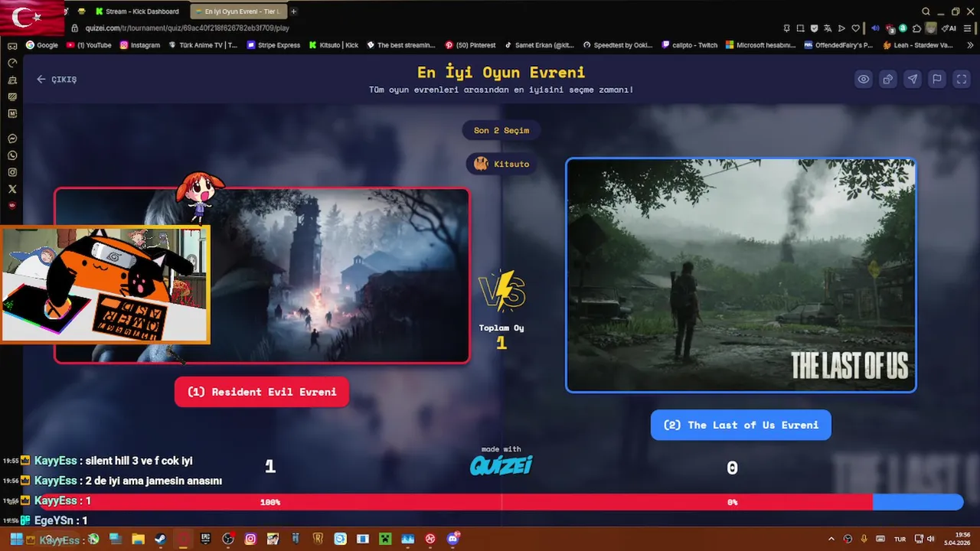The height and width of the screenshot is (551, 980).
Task: Open Leah - Stardew Valley bookmark
Action: point(918,45)
